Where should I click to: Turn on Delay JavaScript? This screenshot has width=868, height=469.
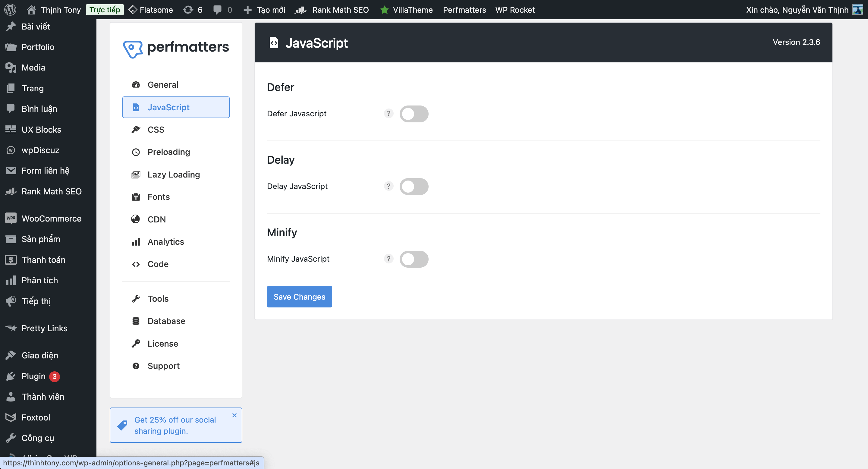pyautogui.click(x=414, y=186)
